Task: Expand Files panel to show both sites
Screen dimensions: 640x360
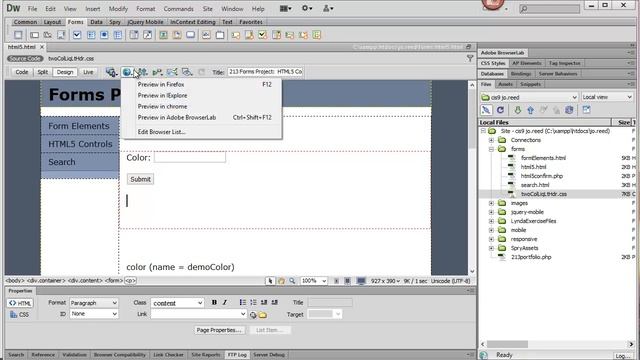Action: [x=587, y=110]
